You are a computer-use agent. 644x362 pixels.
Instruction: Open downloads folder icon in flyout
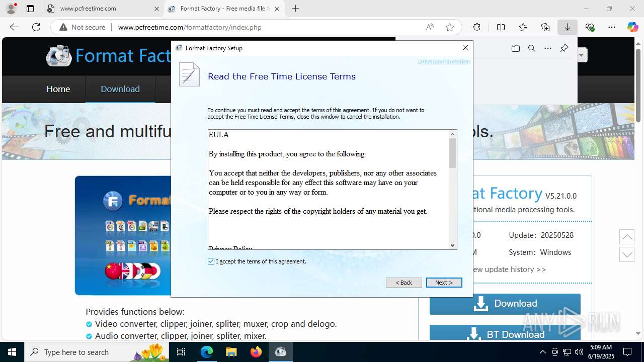pos(515,48)
